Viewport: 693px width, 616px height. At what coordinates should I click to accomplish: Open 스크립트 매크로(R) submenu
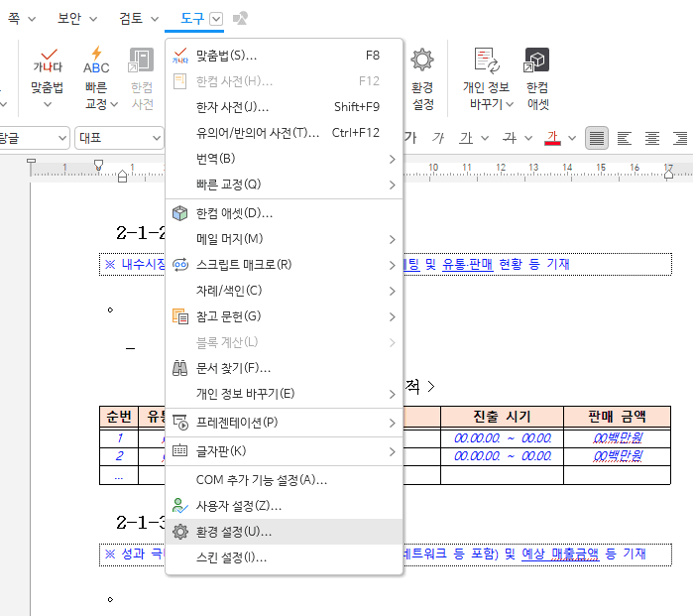tap(284, 265)
